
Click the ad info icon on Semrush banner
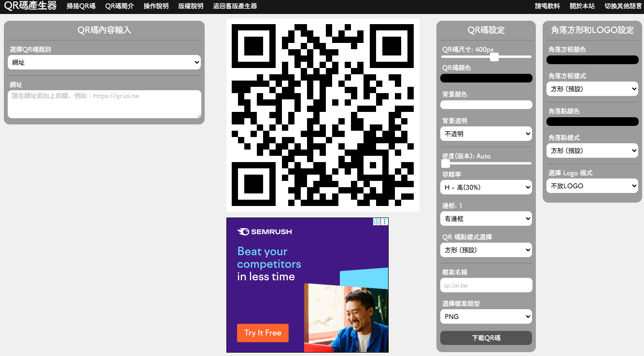point(377,222)
